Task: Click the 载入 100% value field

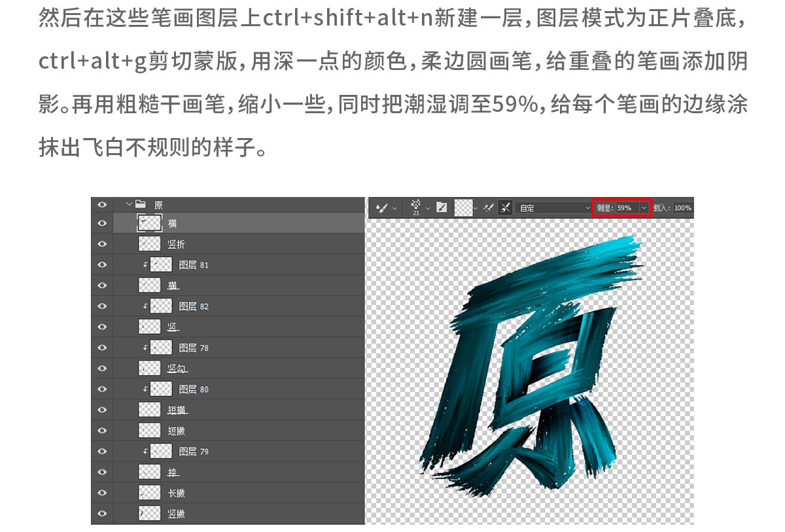Action: pyautogui.click(x=682, y=207)
